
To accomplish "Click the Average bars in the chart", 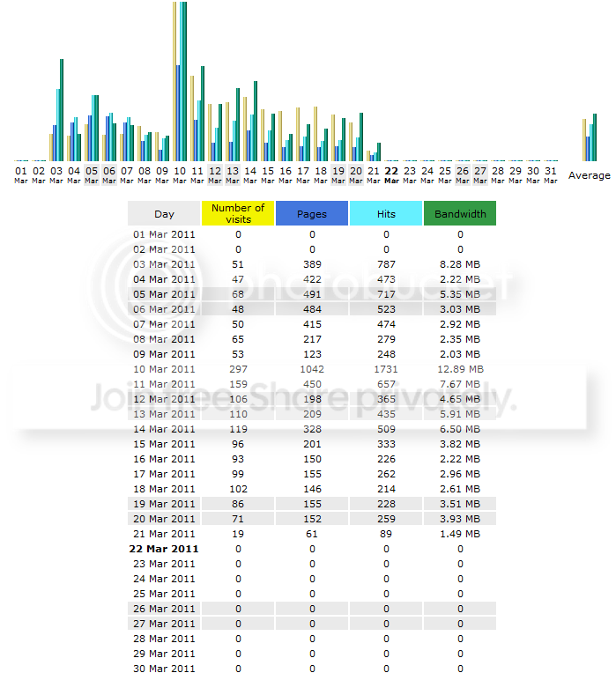I will click(x=590, y=137).
